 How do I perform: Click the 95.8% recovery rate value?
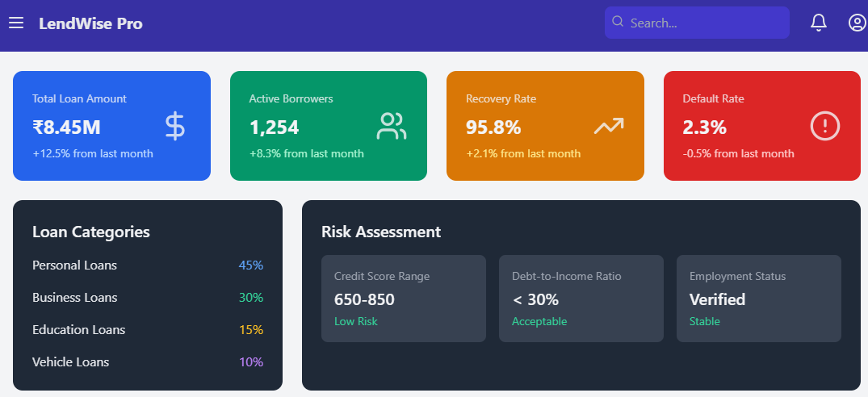click(493, 127)
